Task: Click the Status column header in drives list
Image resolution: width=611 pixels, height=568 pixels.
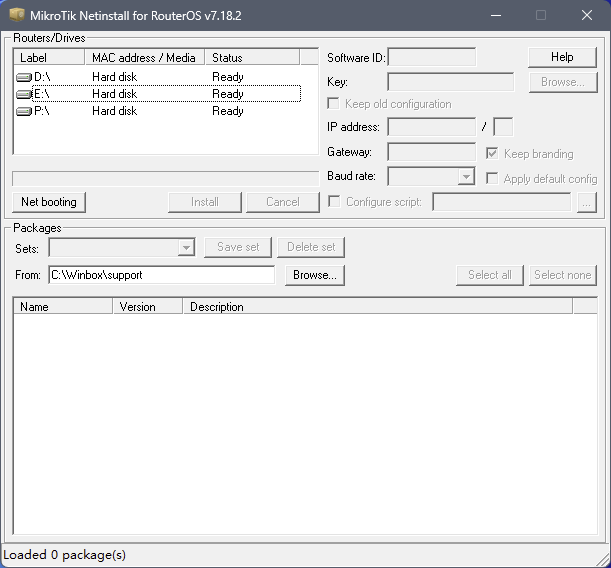Action: 252,57
